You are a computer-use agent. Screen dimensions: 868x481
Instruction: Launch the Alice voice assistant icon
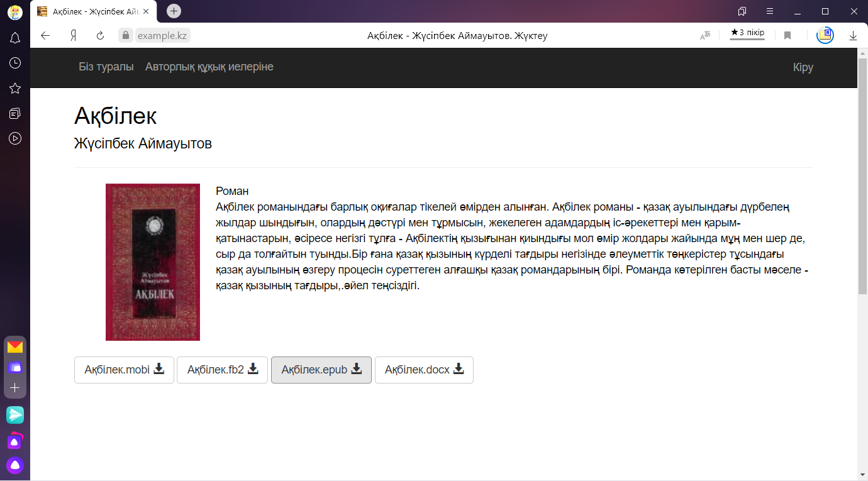click(x=15, y=465)
